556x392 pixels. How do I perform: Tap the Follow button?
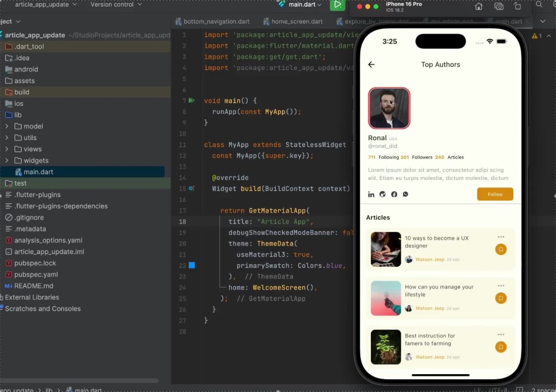click(x=495, y=195)
